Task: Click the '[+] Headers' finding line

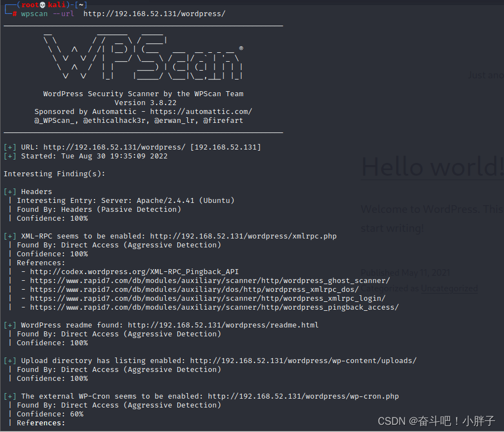Action: [x=28, y=192]
